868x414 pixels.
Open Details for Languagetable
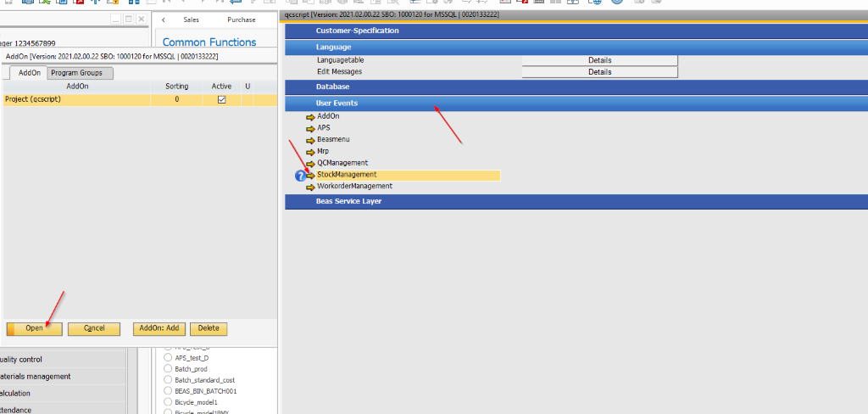(x=599, y=60)
